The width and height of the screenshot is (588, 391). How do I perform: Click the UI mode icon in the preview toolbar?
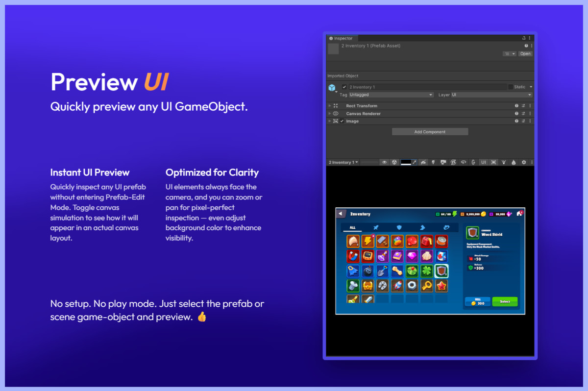pos(484,162)
